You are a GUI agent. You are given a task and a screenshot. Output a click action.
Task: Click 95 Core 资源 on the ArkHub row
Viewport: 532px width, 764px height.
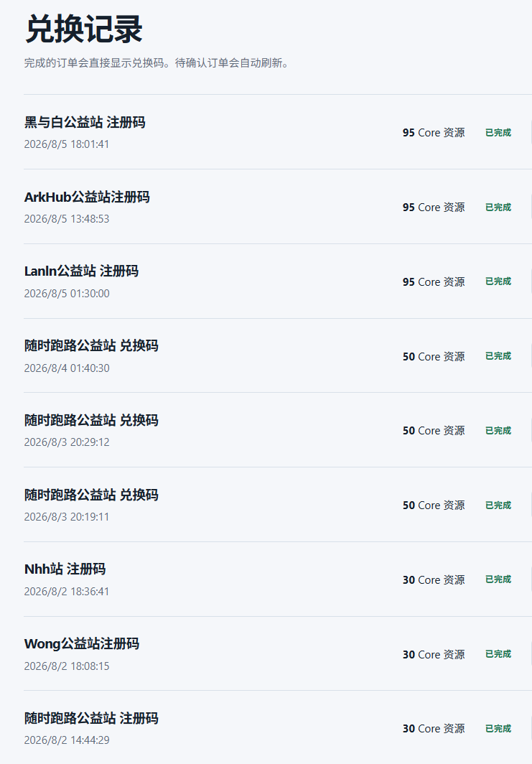[x=434, y=207]
